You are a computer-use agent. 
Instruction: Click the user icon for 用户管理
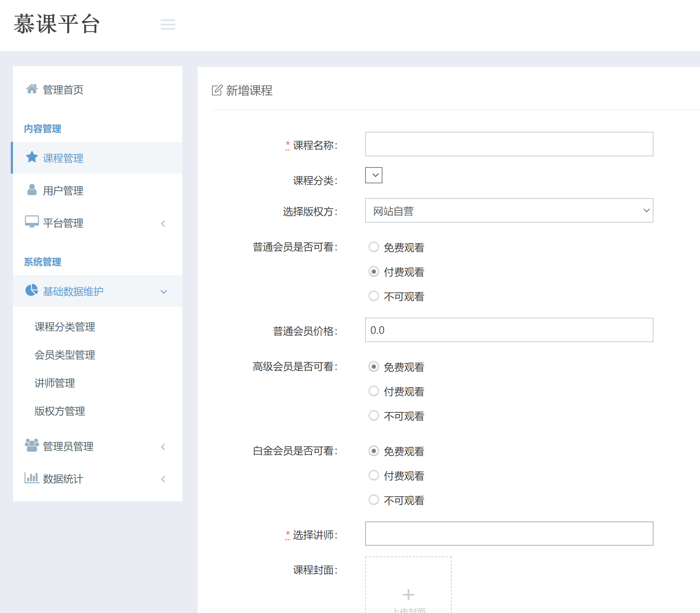click(32, 189)
